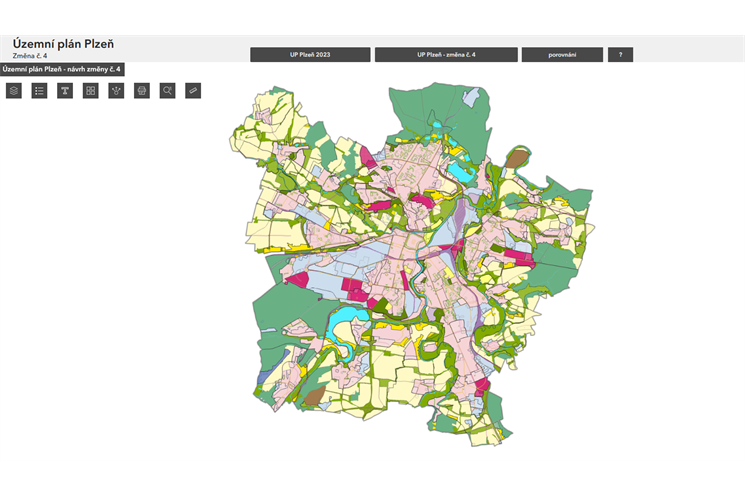Click the brown area in map's northeast
Screen dimensions: 745x496
(x=516, y=158)
